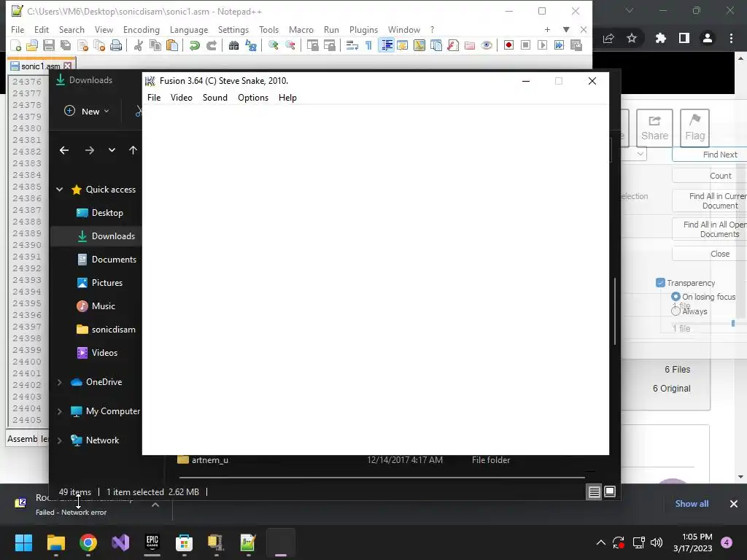Expand the OneDrive tree node
The height and width of the screenshot is (560, 747).
coord(60,382)
